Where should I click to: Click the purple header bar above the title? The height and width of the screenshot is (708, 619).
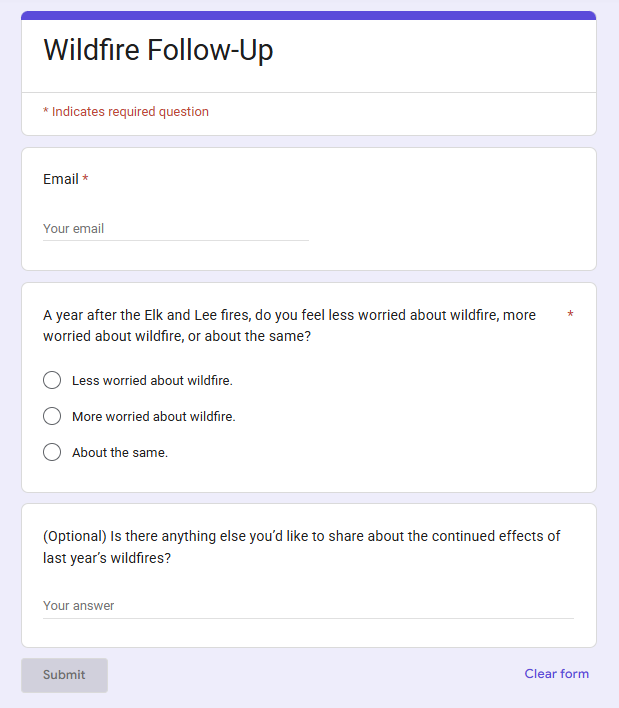click(308, 15)
